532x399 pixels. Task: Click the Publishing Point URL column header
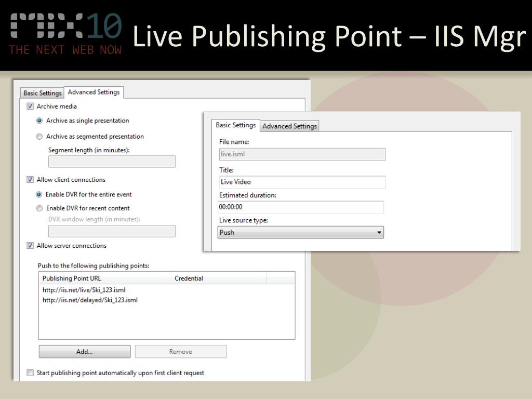(x=105, y=278)
